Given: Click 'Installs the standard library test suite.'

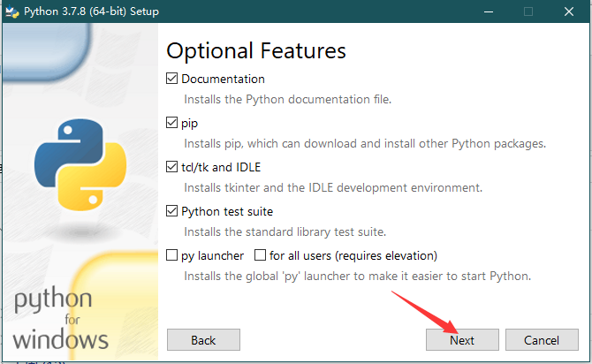Looking at the screenshot, I should (x=285, y=231).
